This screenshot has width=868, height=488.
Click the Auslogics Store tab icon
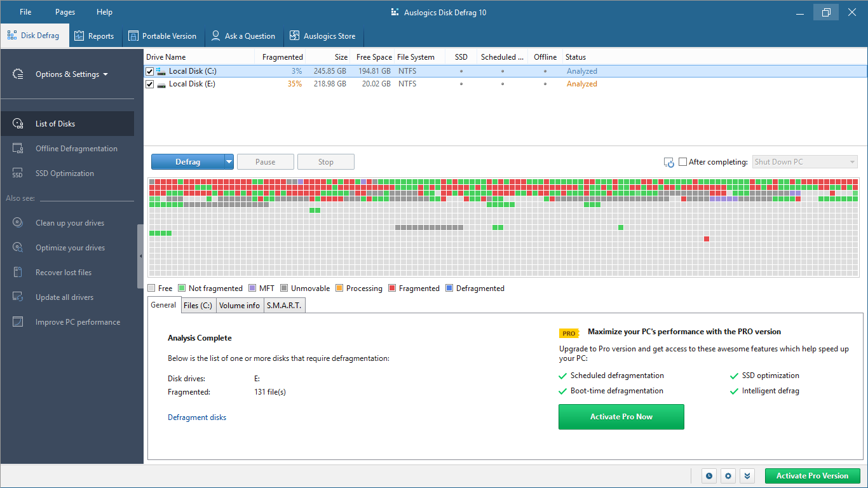pos(294,36)
